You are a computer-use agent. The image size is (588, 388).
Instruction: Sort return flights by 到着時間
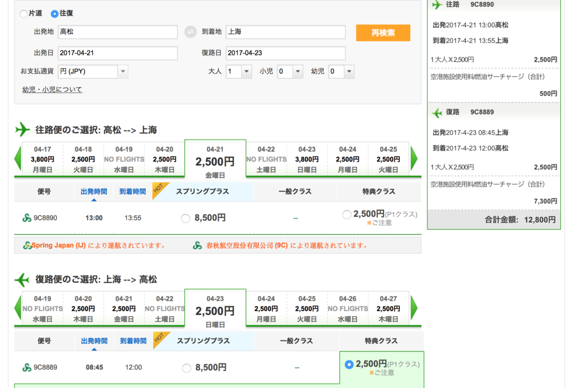pyautogui.click(x=133, y=341)
